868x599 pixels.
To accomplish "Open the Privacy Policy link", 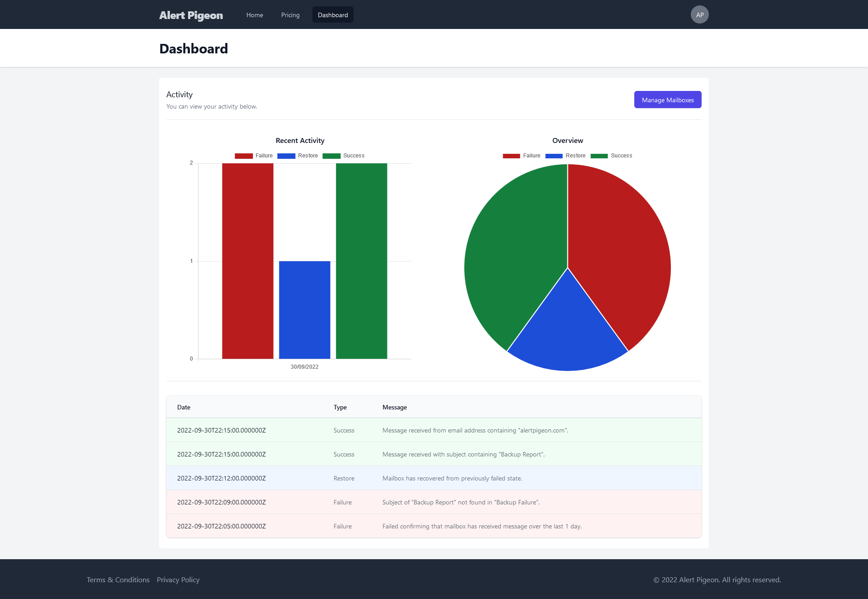I will point(178,580).
